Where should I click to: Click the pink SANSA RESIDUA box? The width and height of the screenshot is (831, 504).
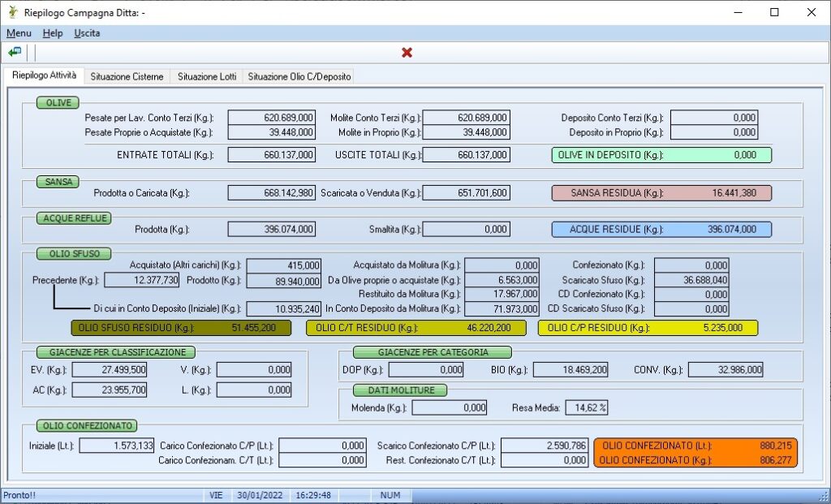pyautogui.click(x=661, y=193)
